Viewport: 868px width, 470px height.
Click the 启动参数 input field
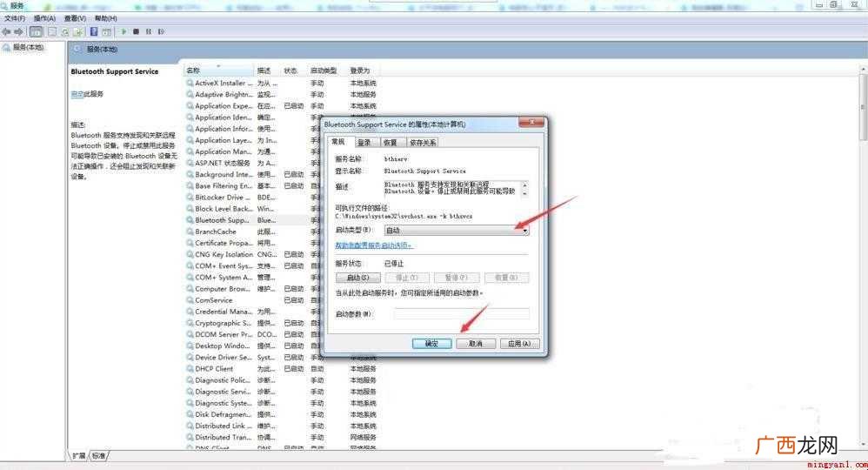(x=462, y=313)
